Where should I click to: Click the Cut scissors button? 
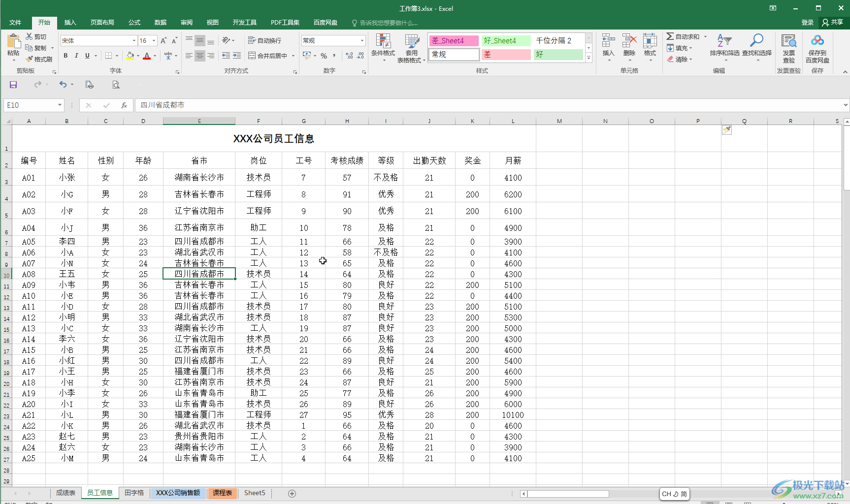[36, 37]
